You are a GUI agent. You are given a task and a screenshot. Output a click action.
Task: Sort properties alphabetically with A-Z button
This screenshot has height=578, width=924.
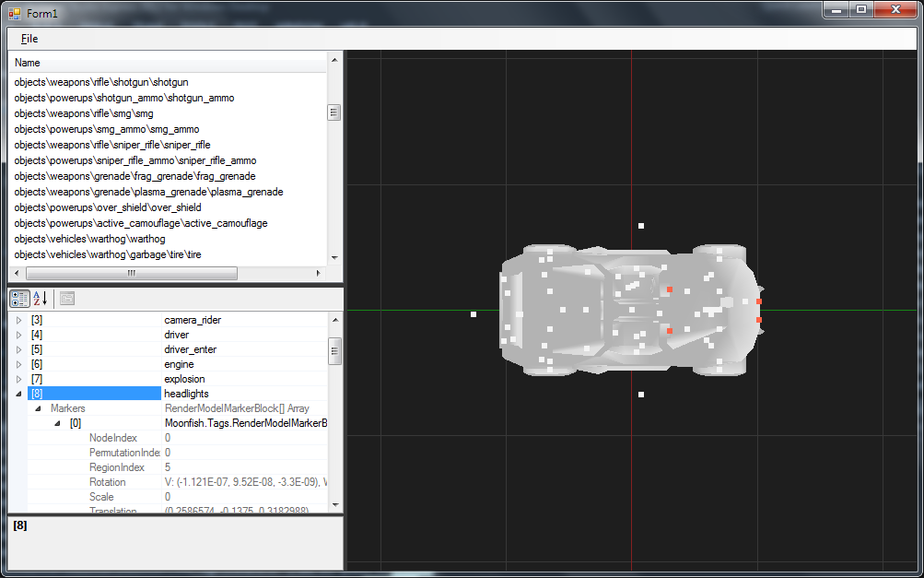click(x=40, y=298)
